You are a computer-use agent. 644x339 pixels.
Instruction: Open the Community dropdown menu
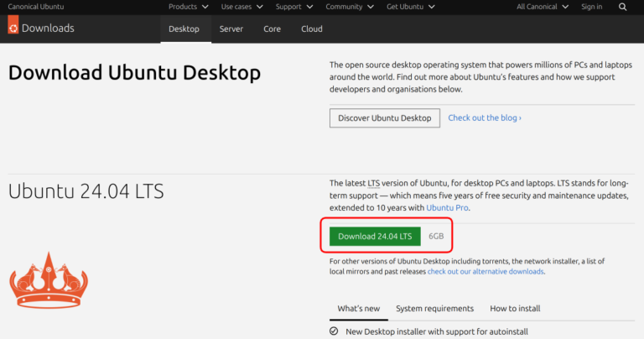click(x=350, y=7)
